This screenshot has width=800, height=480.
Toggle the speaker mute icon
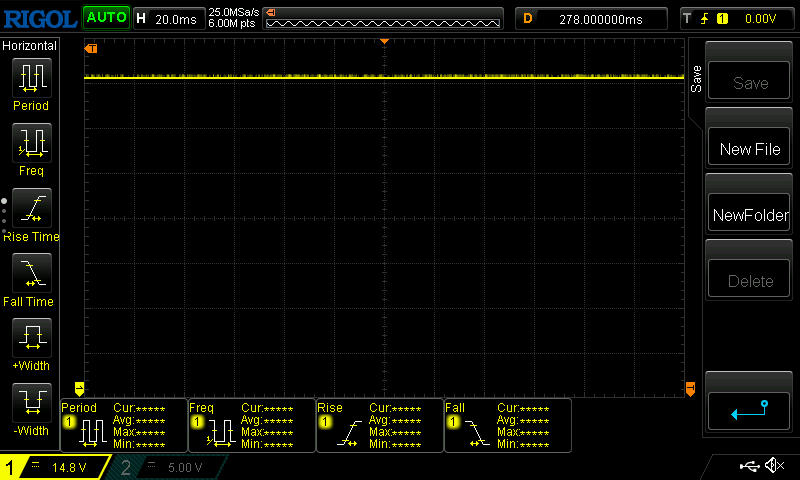click(x=773, y=466)
